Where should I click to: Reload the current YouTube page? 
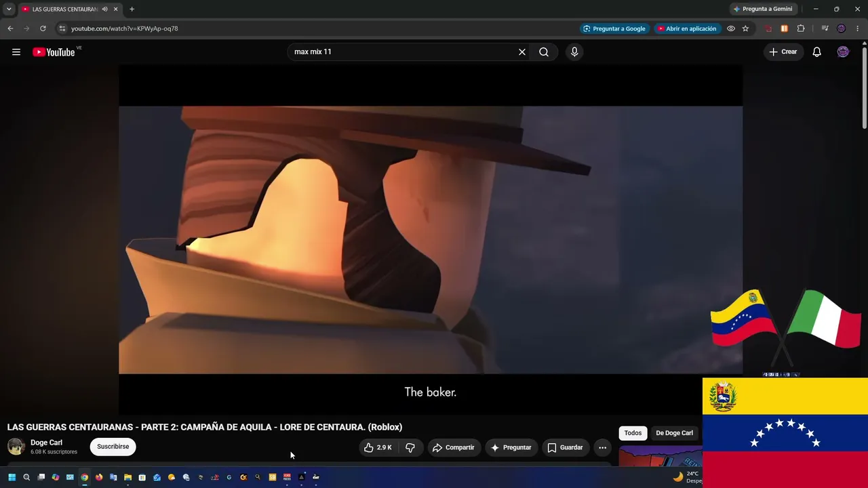(x=43, y=28)
